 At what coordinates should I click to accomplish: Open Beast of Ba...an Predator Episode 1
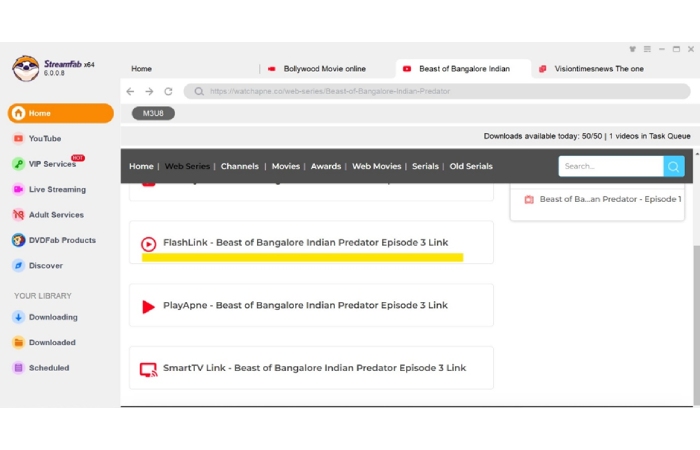tap(610, 200)
